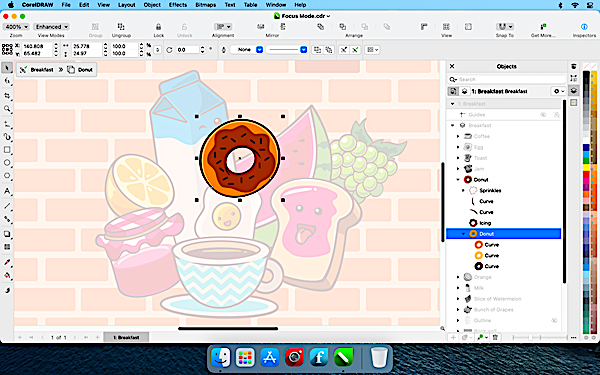This screenshot has width=600, height=375.
Task: Open the Object menu
Action: click(x=152, y=5)
